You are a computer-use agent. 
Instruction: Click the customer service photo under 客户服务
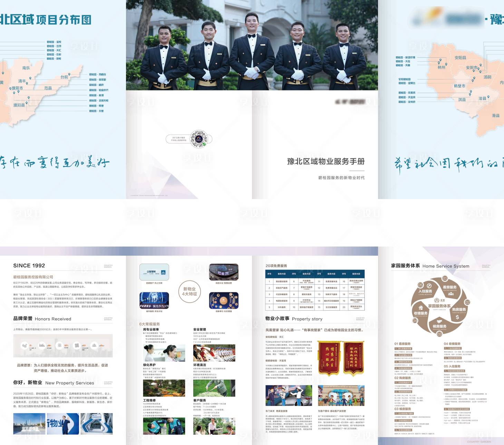click(214, 426)
